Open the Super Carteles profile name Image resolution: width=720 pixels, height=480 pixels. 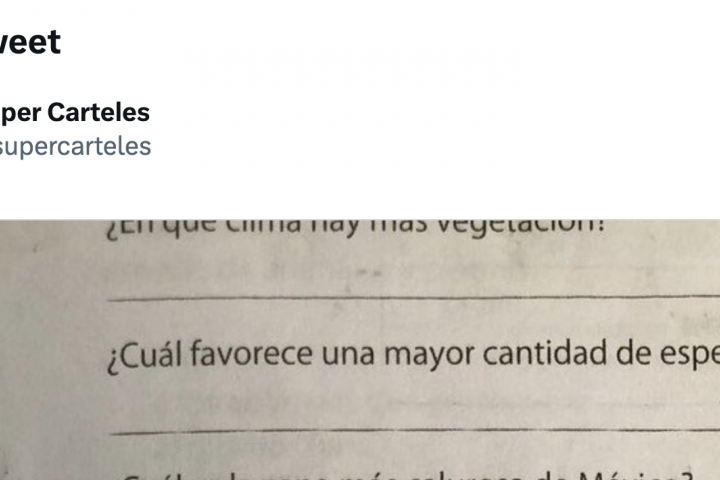(x=75, y=111)
